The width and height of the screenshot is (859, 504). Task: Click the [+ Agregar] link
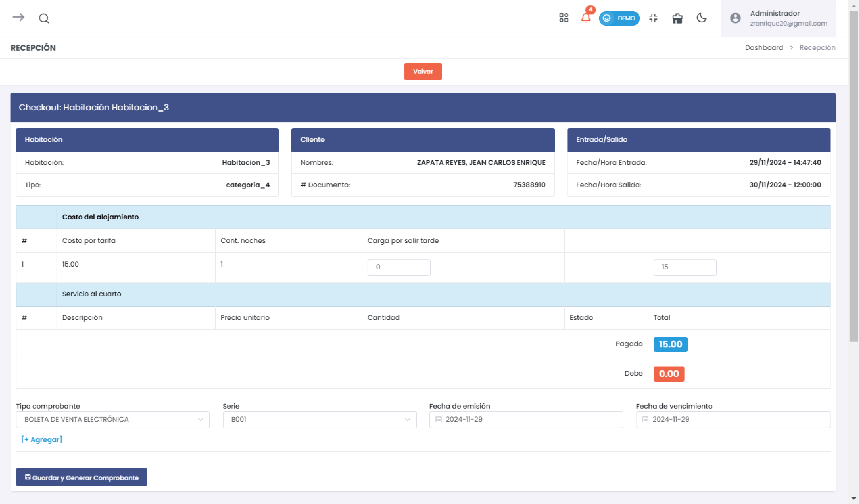click(x=42, y=439)
